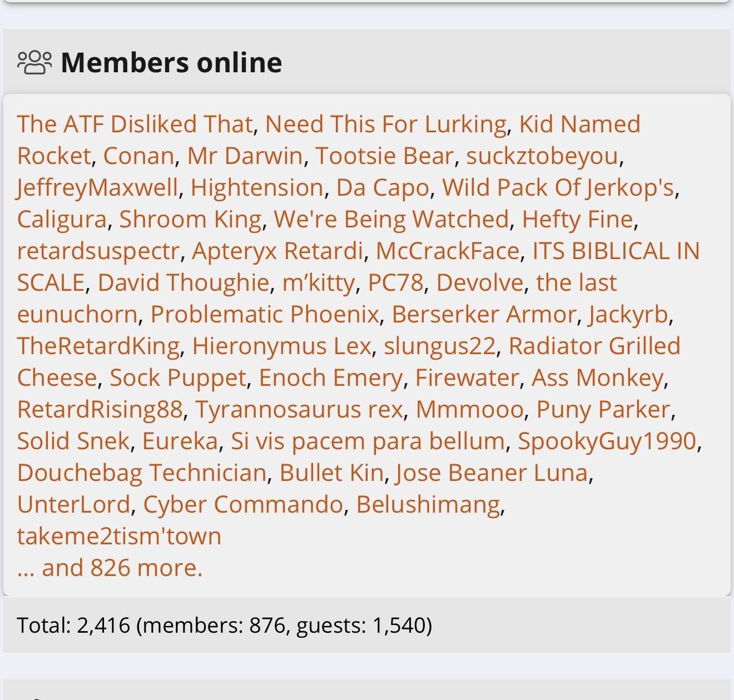Open Problematic Phoenix's profile

coord(265,314)
